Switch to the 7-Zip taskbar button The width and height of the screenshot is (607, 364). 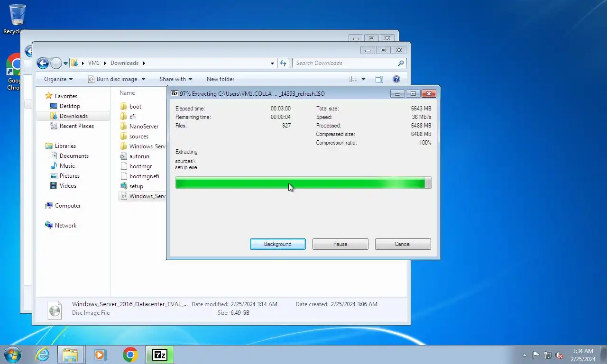(x=160, y=355)
